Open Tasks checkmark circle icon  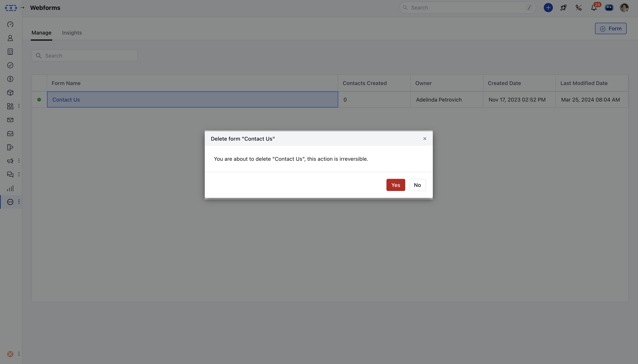[10, 65]
